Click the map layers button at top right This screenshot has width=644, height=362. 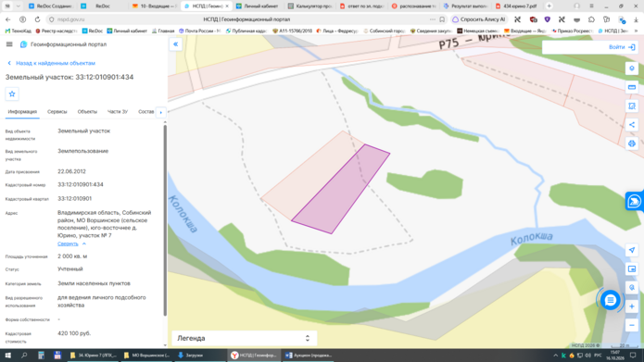(632, 69)
